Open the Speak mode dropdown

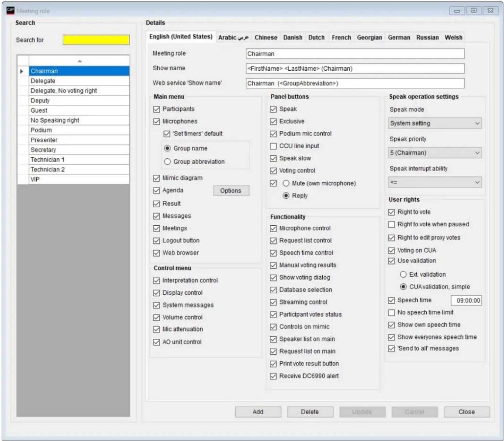pyautogui.click(x=435, y=123)
